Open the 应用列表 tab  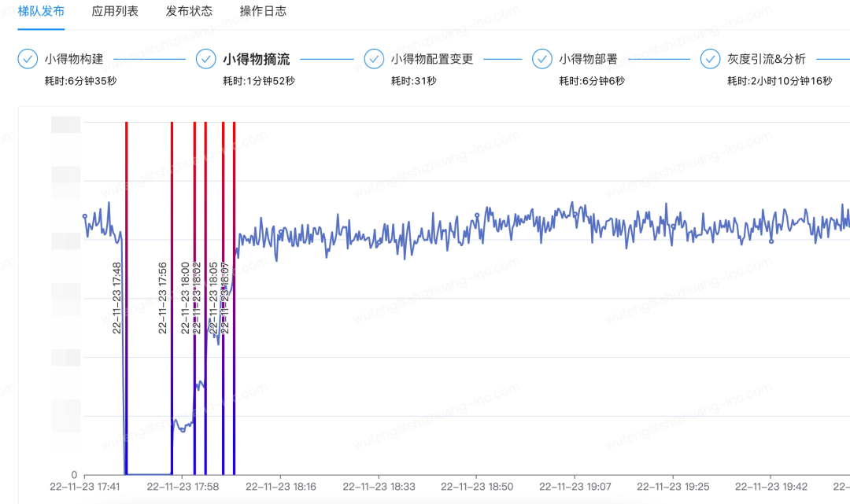coord(115,11)
